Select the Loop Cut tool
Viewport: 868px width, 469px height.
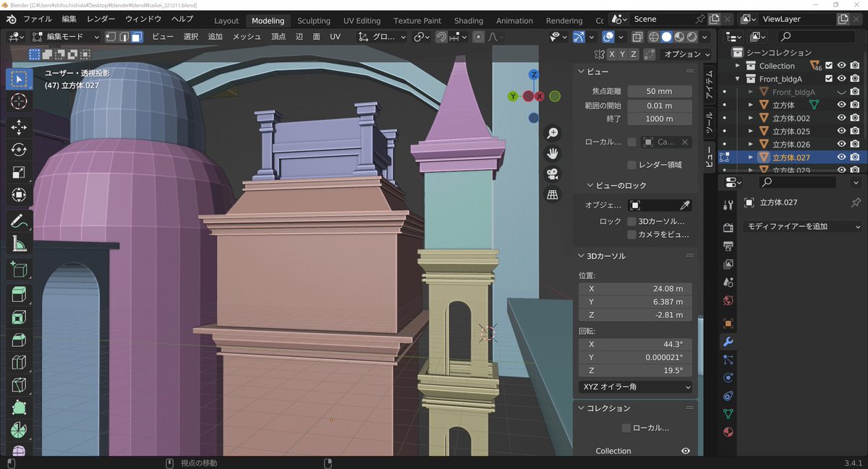click(x=19, y=362)
